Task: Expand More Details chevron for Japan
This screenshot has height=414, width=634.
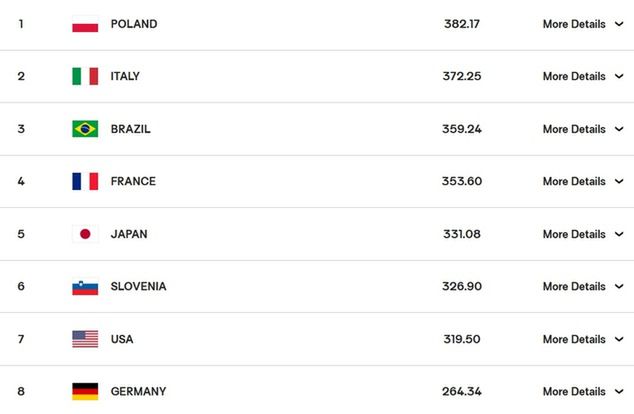Action: coord(619,234)
